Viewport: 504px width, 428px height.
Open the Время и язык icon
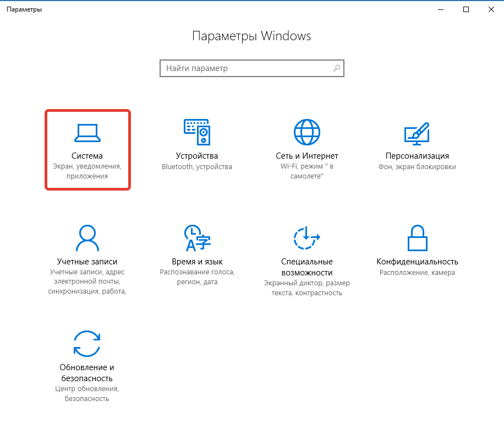click(197, 238)
